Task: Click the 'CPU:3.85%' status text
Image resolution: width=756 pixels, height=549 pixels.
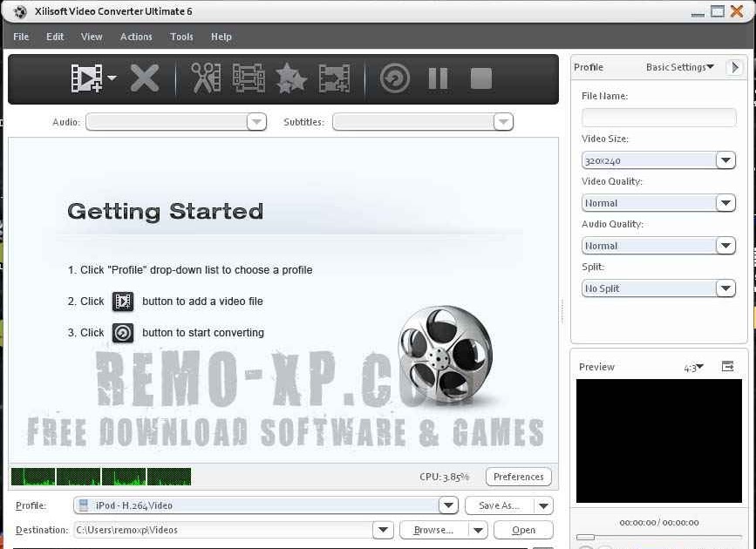Action: pyautogui.click(x=444, y=477)
